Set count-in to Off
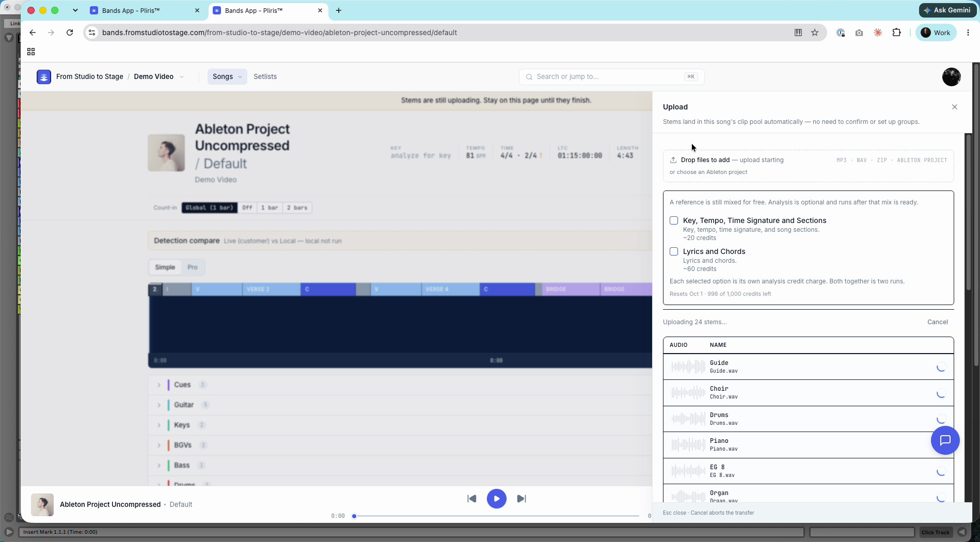 tap(247, 208)
